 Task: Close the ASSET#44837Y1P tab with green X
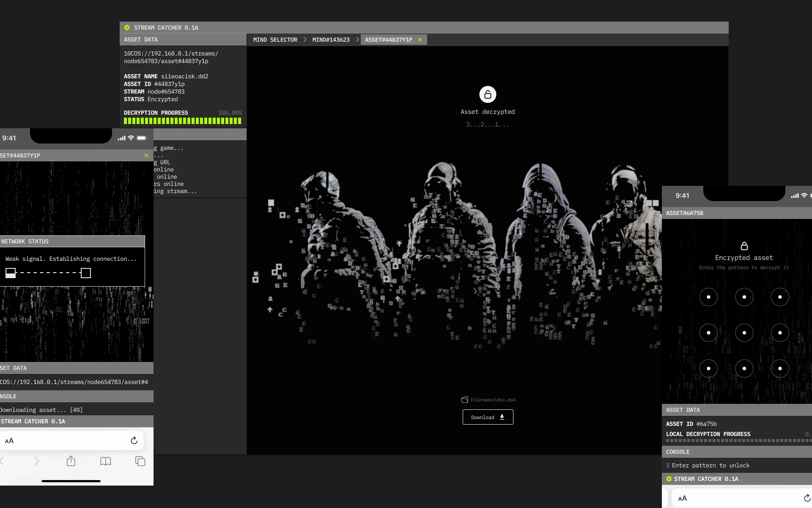click(420, 40)
